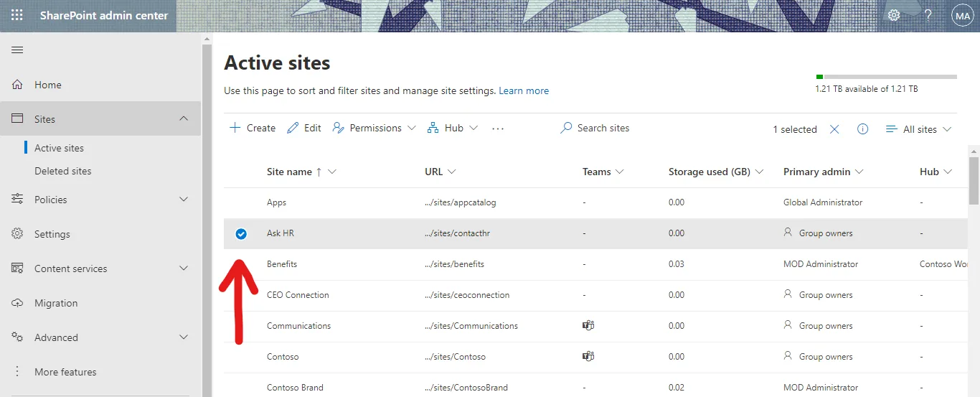The image size is (980, 397).
Task: Open the URL column dropdown
Action: point(451,172)
